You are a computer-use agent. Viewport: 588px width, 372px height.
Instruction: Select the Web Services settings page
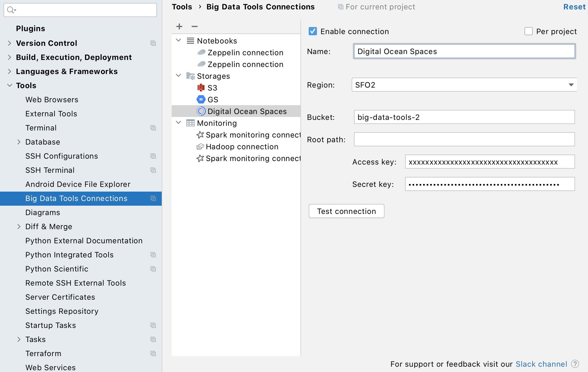(50, 368)
